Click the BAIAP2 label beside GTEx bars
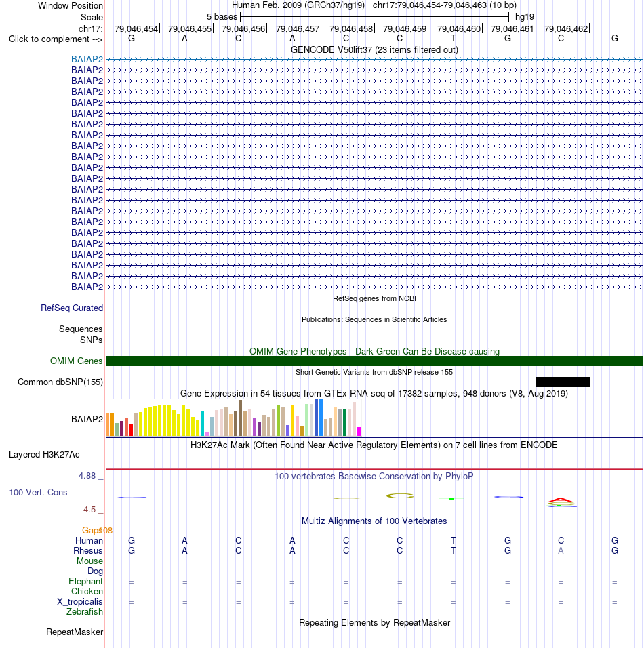644x648 pixels. pos(87,419)
